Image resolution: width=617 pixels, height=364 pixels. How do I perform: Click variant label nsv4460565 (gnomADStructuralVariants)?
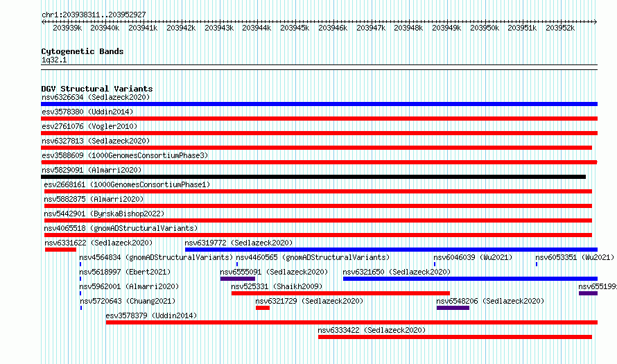(x=313, y=257)
